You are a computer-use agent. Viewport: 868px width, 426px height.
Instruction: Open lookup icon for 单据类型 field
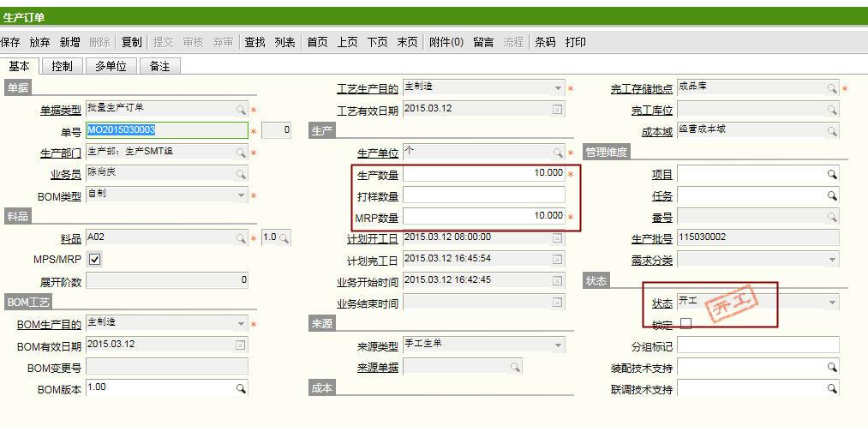click(x=241, y=110)
